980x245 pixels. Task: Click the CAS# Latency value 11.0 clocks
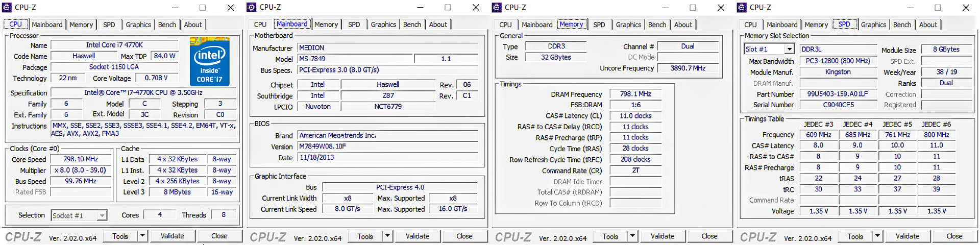635,116
